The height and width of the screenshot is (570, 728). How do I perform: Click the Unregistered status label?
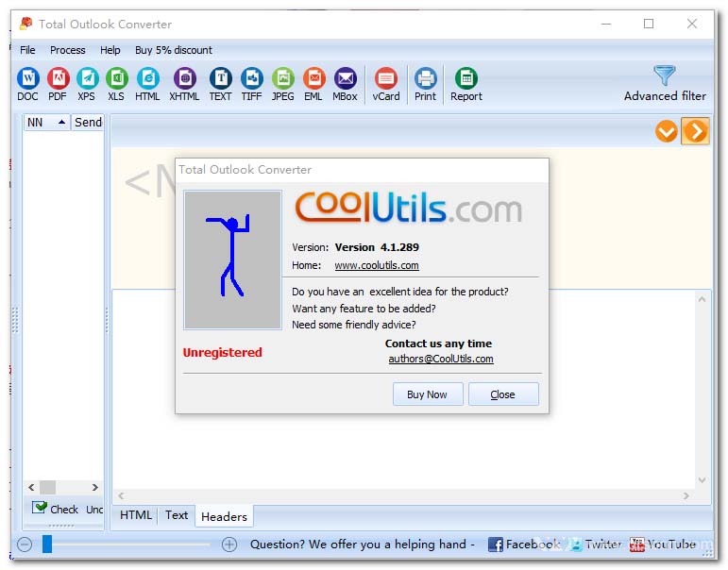(x=223, y=352)
